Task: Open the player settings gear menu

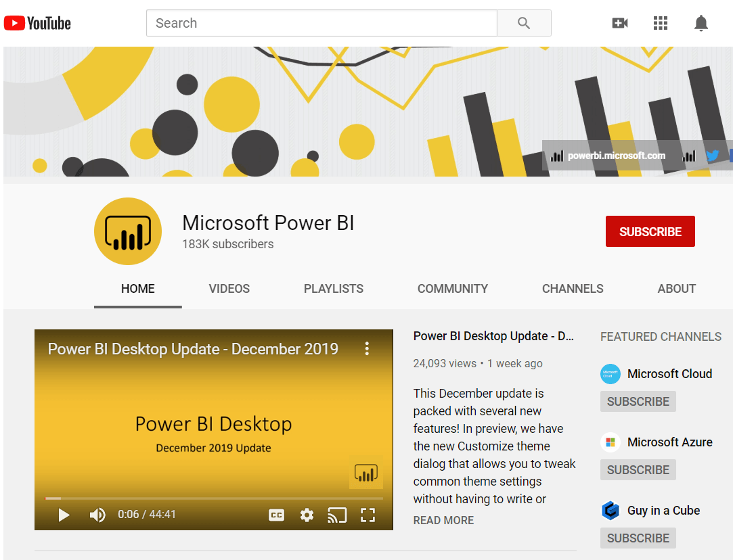Action: point(307,515)
